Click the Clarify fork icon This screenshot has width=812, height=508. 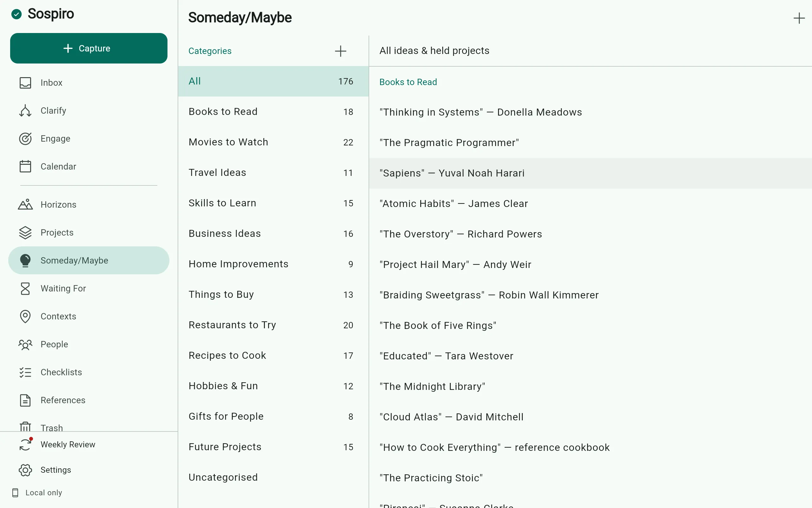[25, 110]
